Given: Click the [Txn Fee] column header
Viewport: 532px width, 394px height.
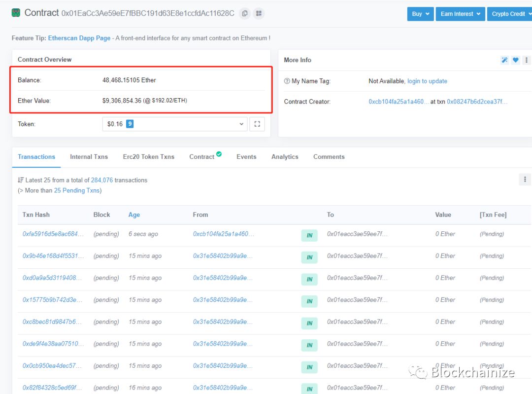Looking at the screenshot, I should click(493, 215).
